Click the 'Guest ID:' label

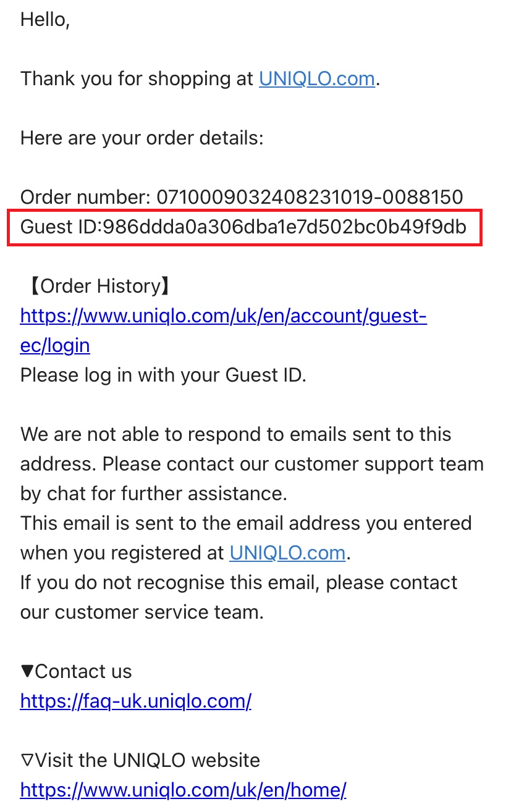click(60, 227)
